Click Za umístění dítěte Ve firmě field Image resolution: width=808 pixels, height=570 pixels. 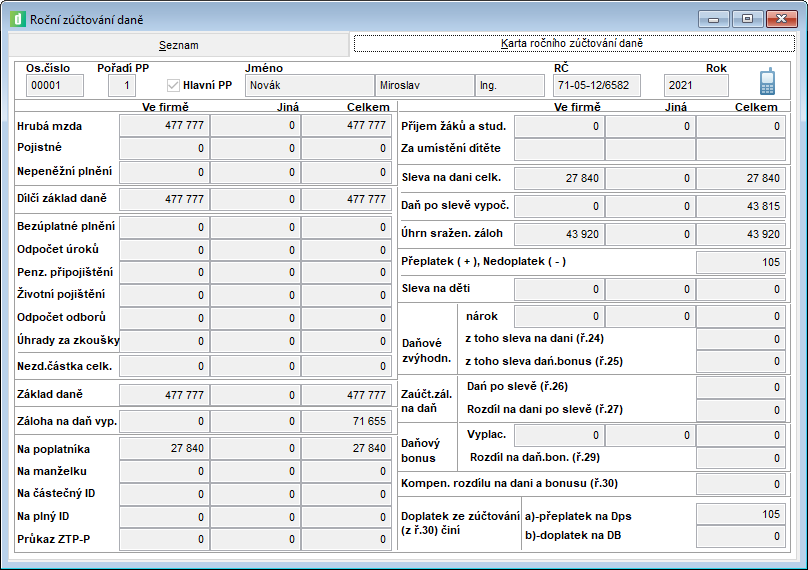coord(559,149)
